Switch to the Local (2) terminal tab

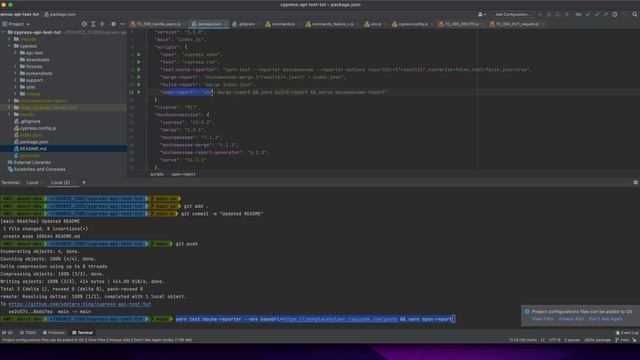click(60, 182)
